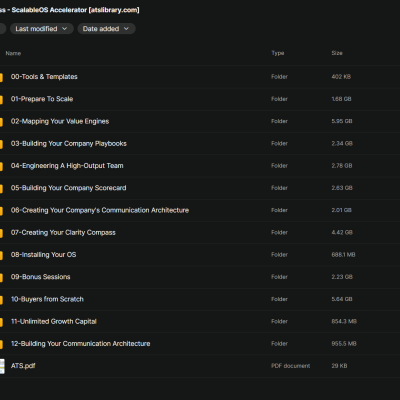
Task: Click the Type column header
Action: pyautogui.click(x=278, y=53)
